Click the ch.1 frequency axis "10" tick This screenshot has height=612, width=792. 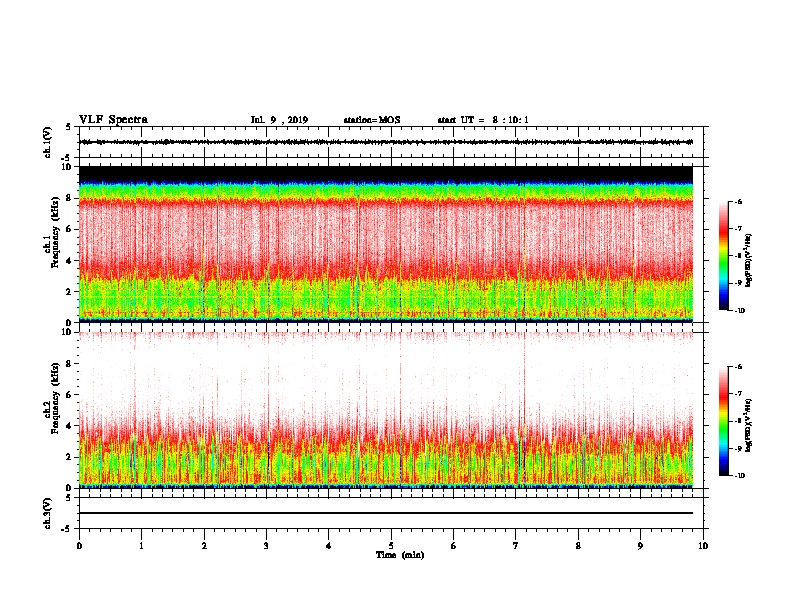[68, 167]
